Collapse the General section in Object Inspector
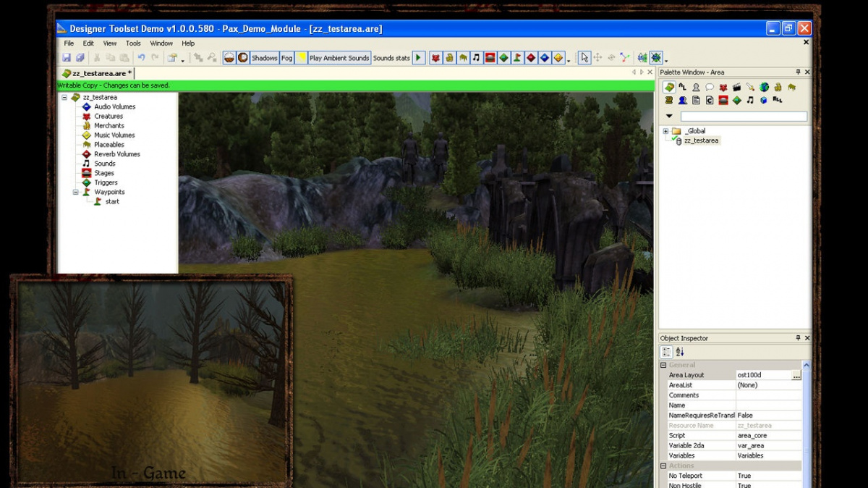This screenshot has height=488, width=868. click(664, 365)
